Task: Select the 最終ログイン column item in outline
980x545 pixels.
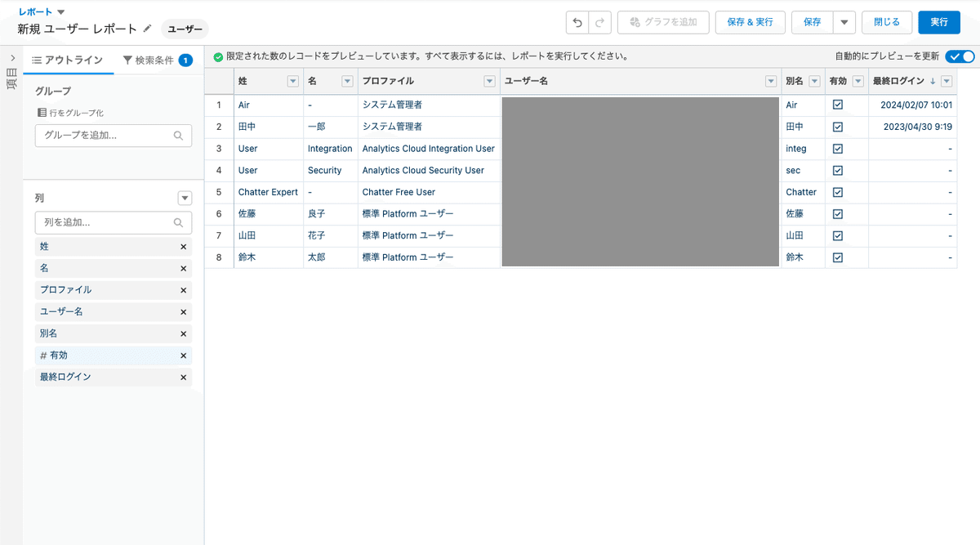Action: pos(114,377)
